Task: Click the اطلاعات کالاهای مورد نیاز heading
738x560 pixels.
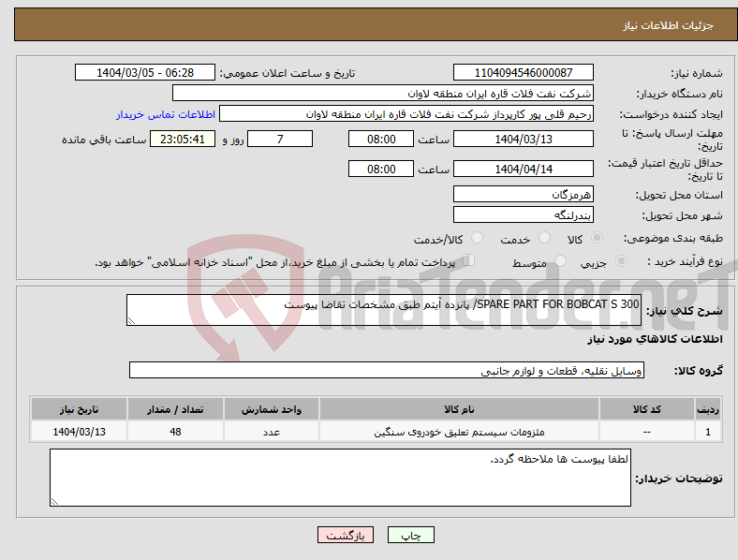Action: pyautogui.click(x=655, y=339)
